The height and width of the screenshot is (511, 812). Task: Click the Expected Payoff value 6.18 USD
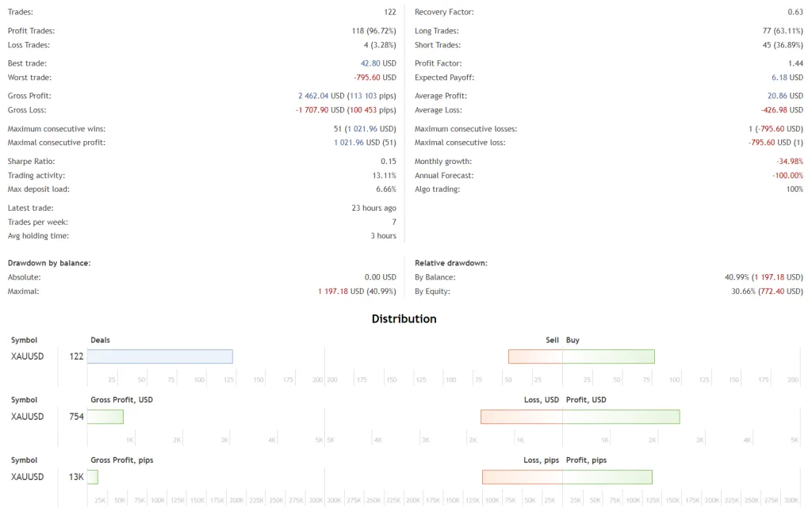(787, 78)
